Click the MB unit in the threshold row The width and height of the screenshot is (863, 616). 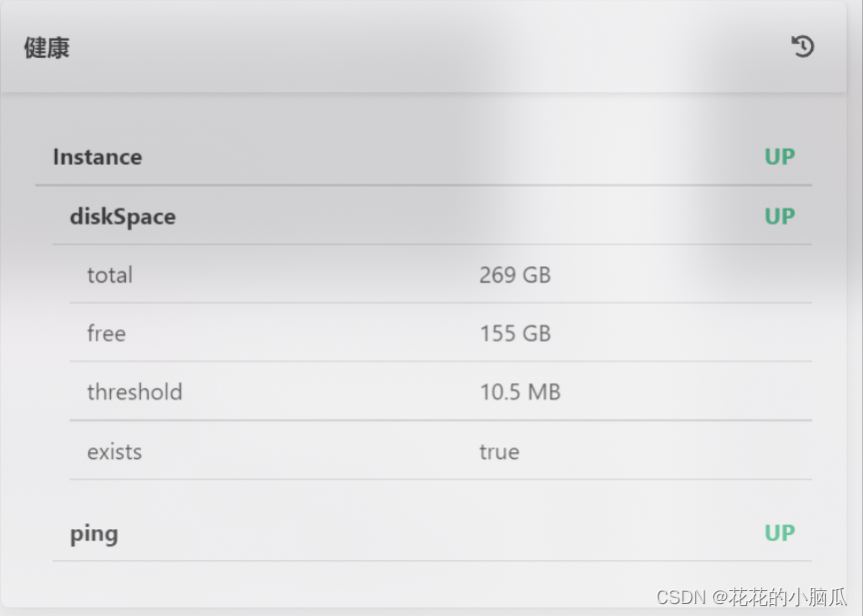point(543,392)
